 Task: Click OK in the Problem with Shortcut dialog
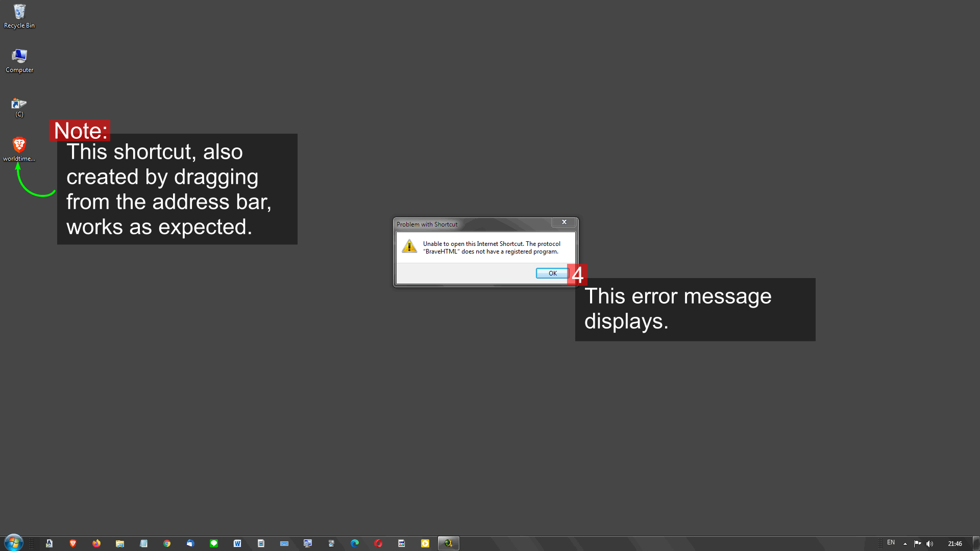coord(552,273)
